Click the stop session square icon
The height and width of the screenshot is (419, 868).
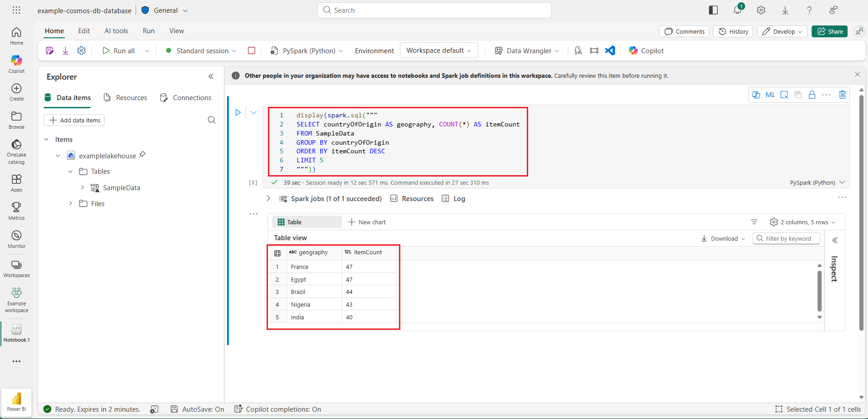pyautogui.click(x=252, y=50)
